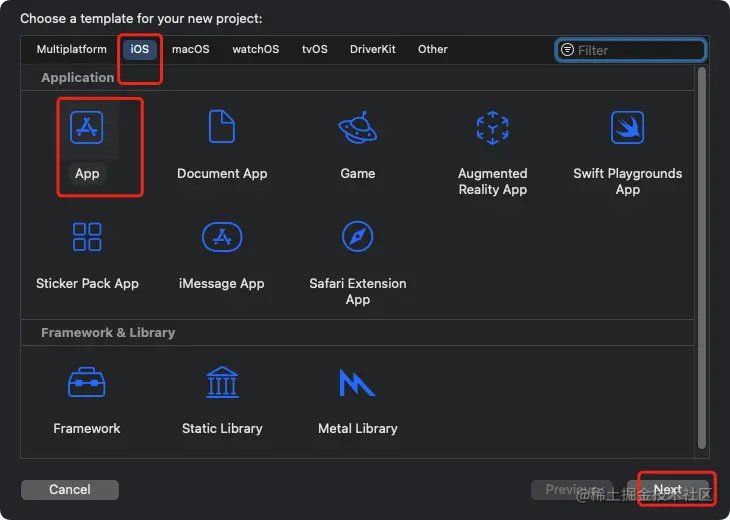Select the App template icon

87,127
